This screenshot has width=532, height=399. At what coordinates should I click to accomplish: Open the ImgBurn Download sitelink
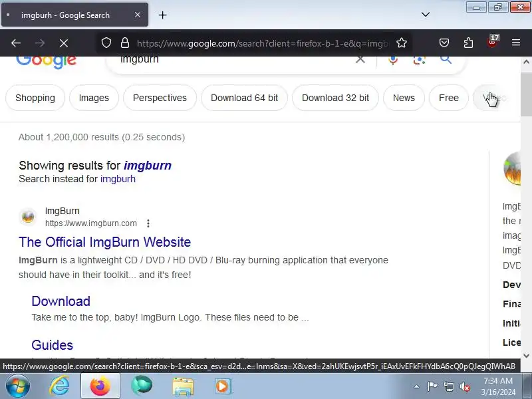tap(61, 301)
